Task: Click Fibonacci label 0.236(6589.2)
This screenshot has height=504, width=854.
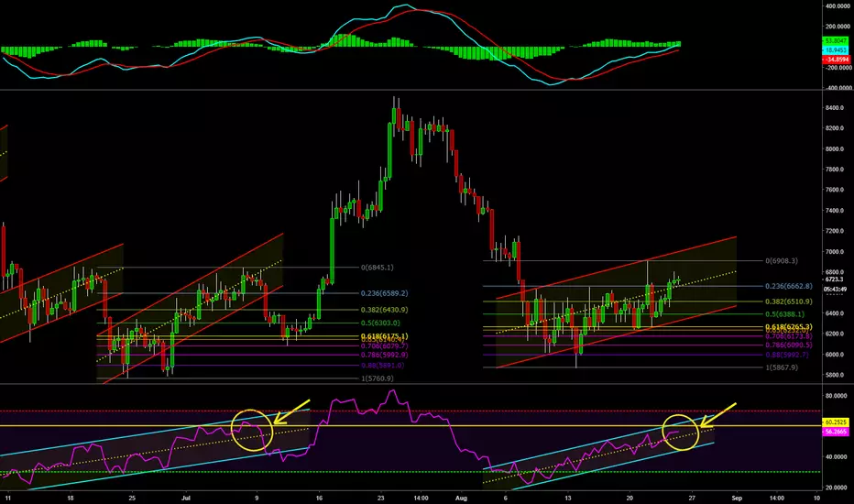Action: coord(384,293)
